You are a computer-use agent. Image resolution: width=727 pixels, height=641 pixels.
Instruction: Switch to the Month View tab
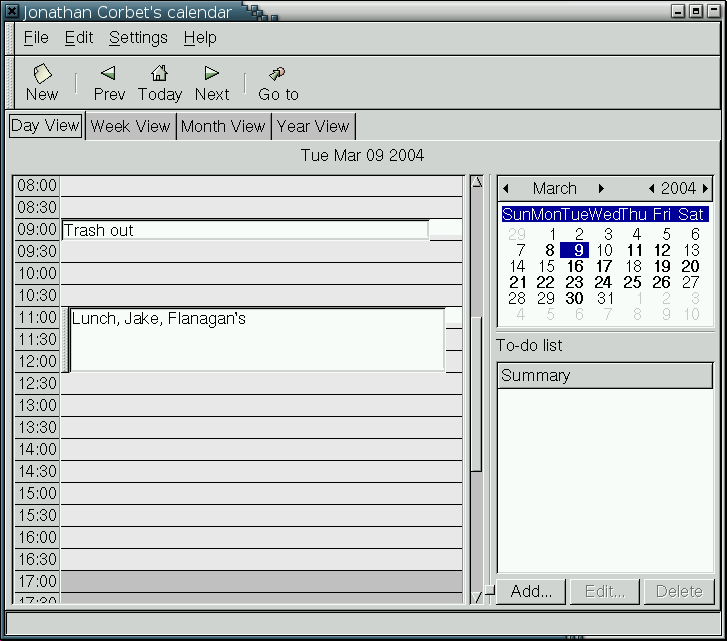tap(223, 127)
